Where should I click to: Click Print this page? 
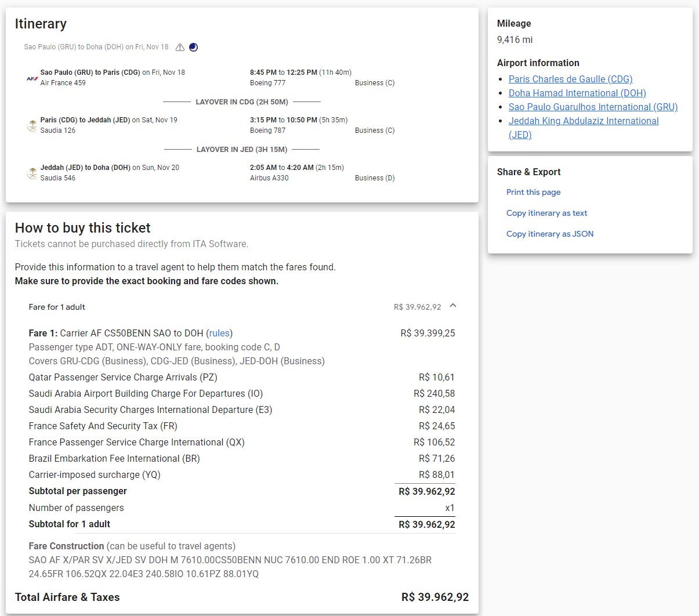pyautogui.click(x=533, y=192)
